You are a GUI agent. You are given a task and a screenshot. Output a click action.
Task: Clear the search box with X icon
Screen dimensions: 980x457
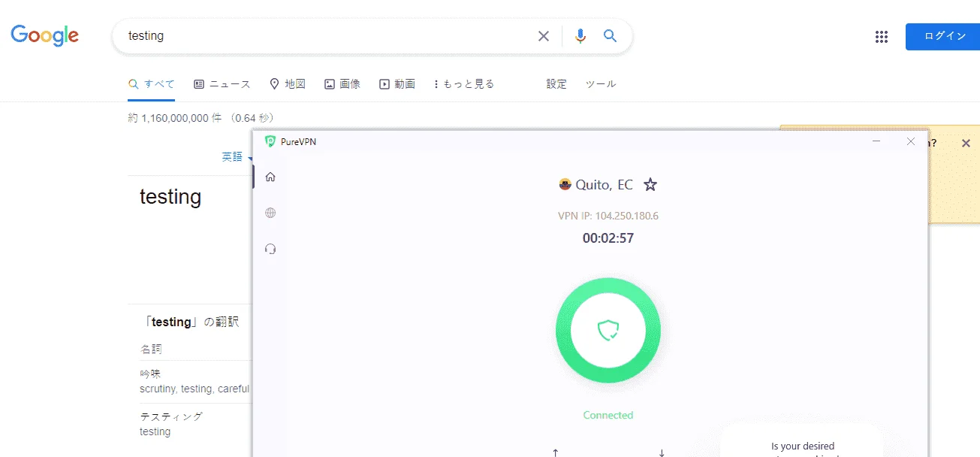point(544,36)
